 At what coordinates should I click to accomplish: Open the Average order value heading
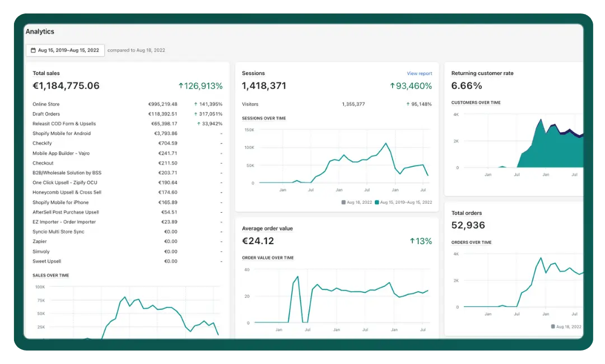tap(267, 228)
